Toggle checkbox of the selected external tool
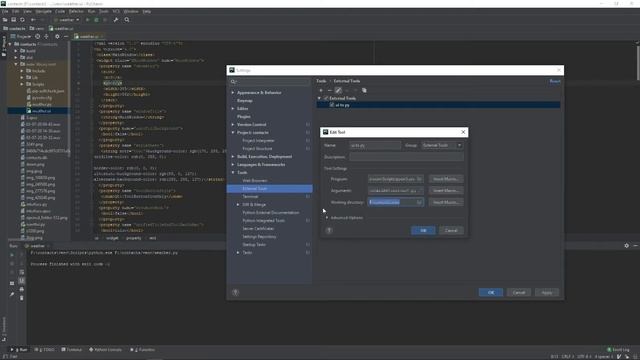Screen dimensions: 640x360 coord(332,105)
